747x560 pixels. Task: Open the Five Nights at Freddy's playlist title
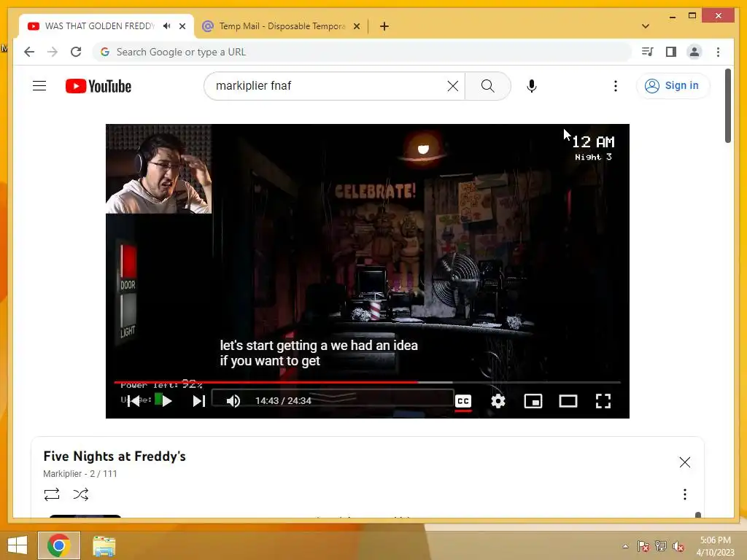115,456
